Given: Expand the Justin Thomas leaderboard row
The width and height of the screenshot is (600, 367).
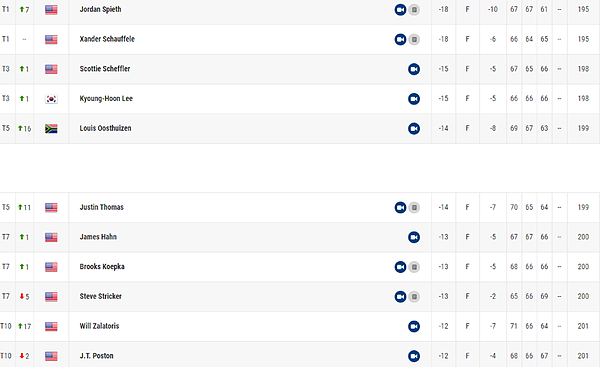Looking at the screenshot, I should click(300, 207).
